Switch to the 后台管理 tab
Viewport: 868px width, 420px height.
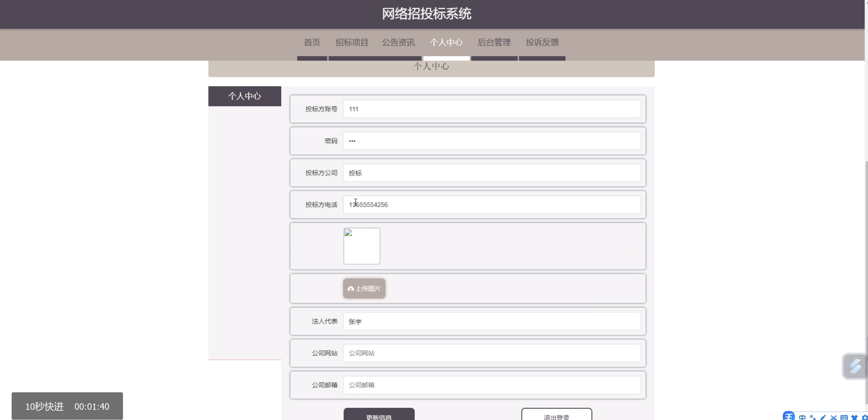click(x=494, y=42)
